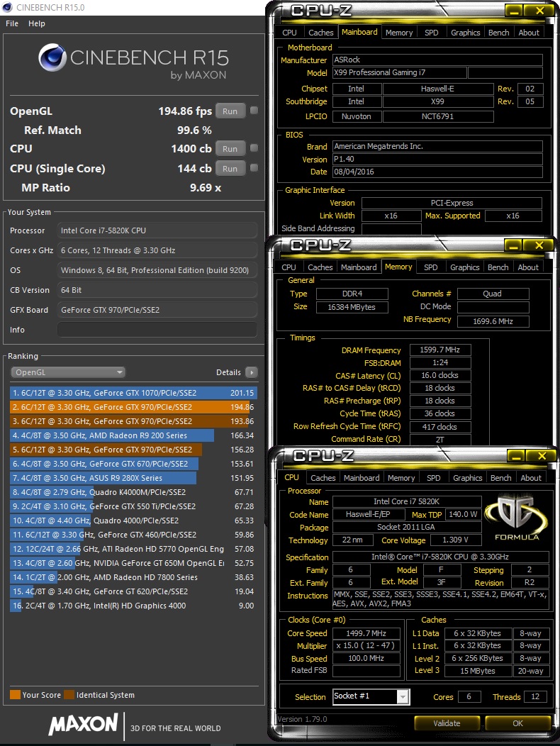Open the File menu in Cinebench
Screen dimensions: 560x746
pyautogui.click(x=12, y=23)
